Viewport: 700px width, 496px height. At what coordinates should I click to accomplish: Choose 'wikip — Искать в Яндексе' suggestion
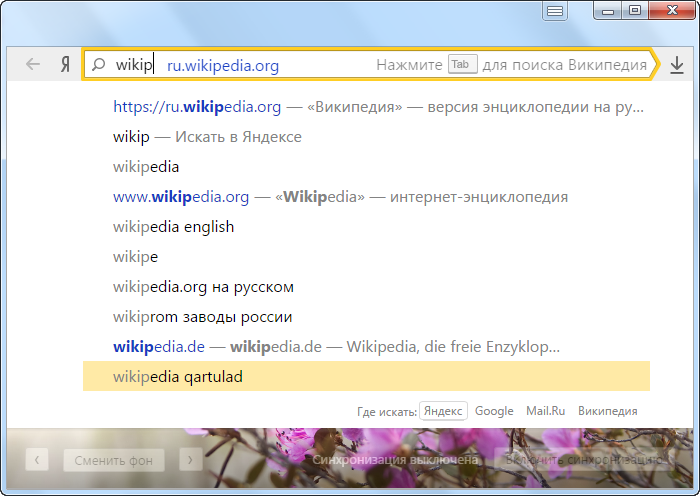366,137
